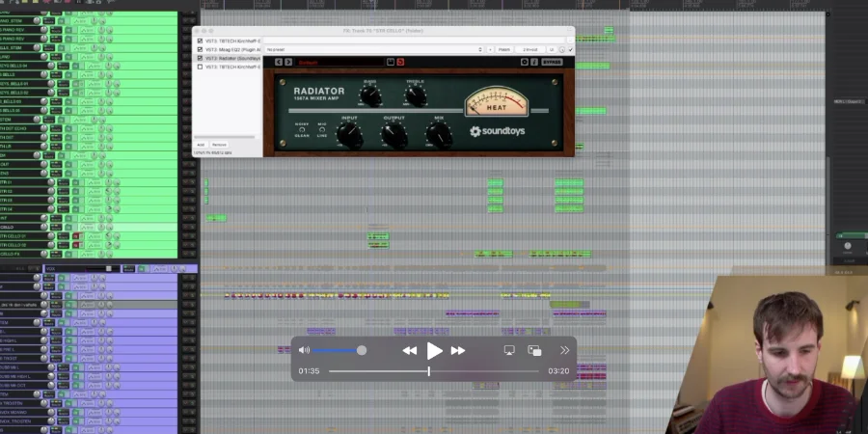Screen dimensions: 868x434
Task: Click the video progress bar playhead
Action: point(428,371)
